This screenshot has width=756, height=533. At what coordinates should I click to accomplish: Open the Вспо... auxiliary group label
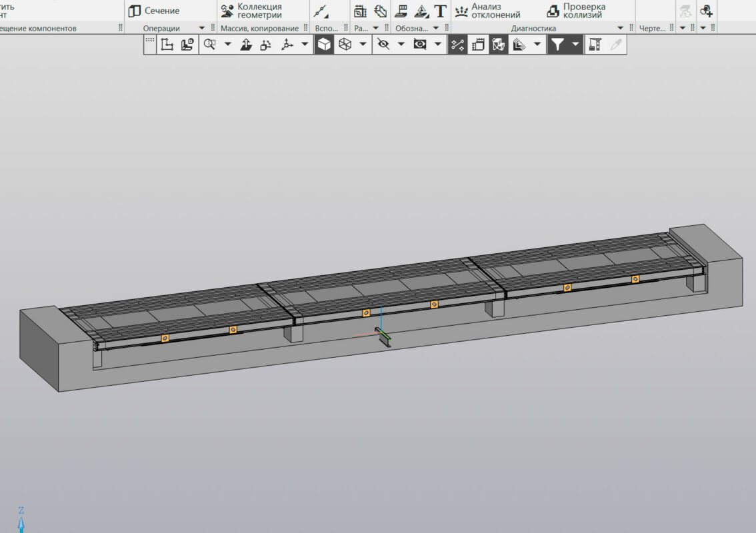click(327, 29)
